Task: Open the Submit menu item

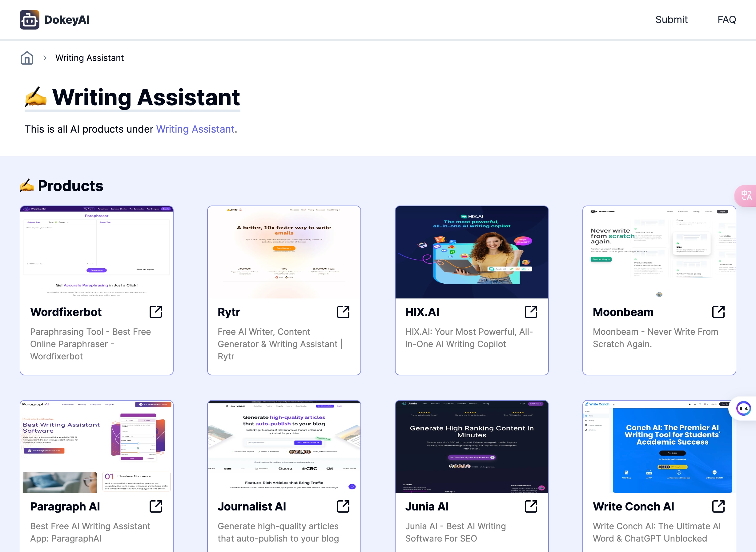Action: tap(671, 20)
